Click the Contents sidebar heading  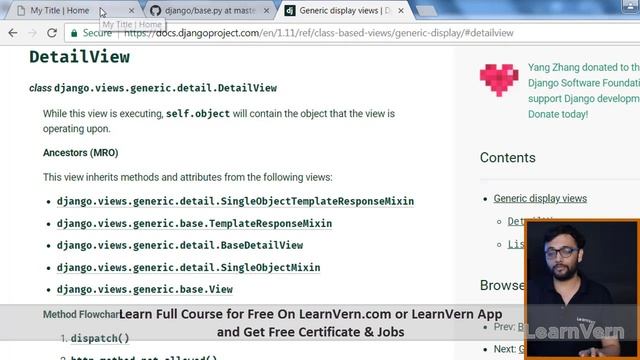coord(508,158)
